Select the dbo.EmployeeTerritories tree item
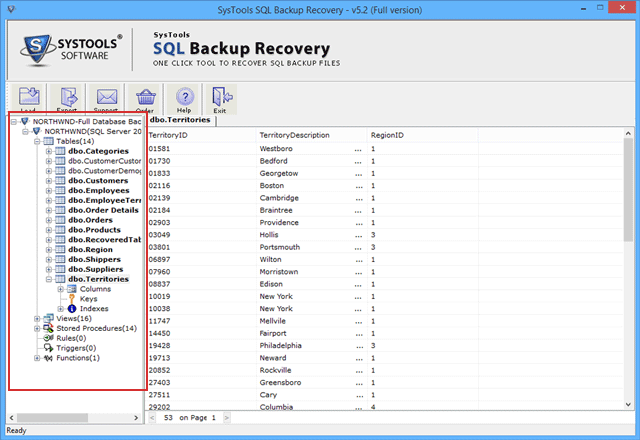The width and height of the screenshot is (640, 440). click(x=104, y=200)
